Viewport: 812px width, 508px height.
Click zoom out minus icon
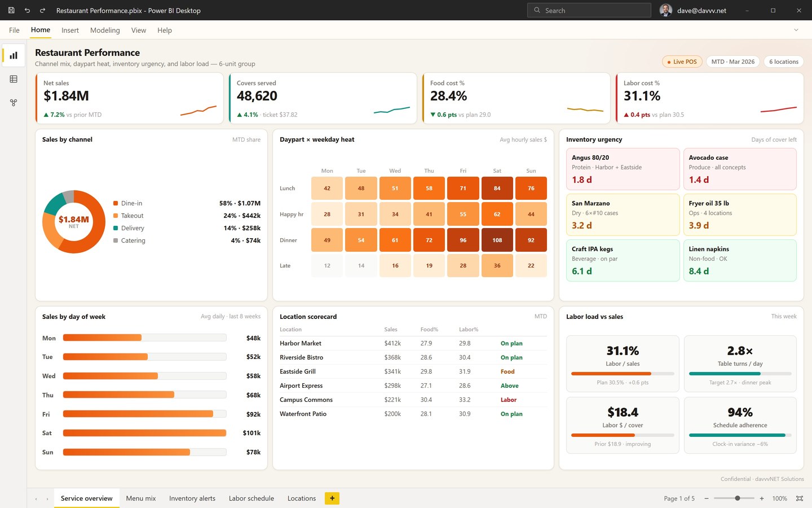coord(707,498)
